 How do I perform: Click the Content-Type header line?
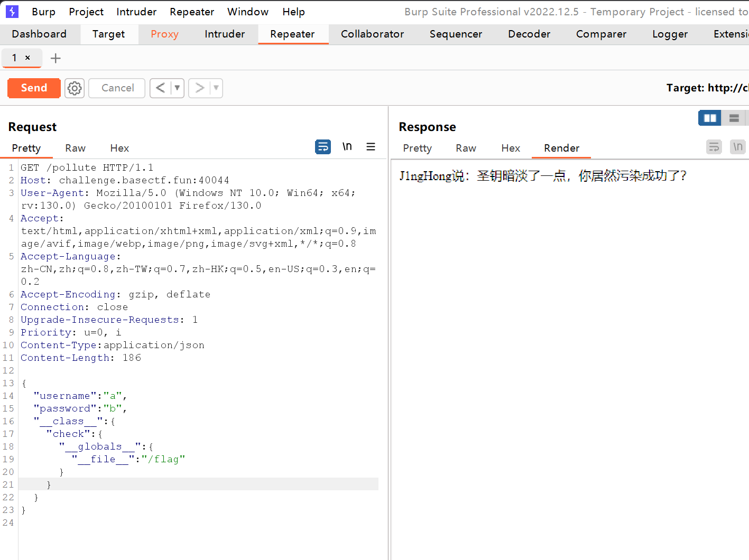pos(113,345)
